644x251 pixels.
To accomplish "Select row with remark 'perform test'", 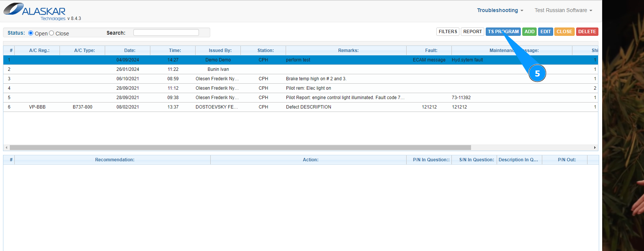I will [x=301, y=60].
